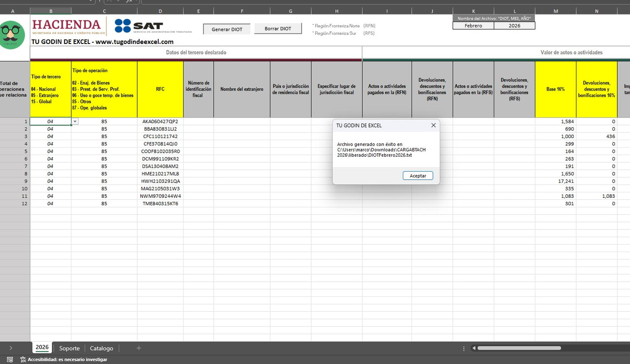Click the SAT logo

point(153,26)
